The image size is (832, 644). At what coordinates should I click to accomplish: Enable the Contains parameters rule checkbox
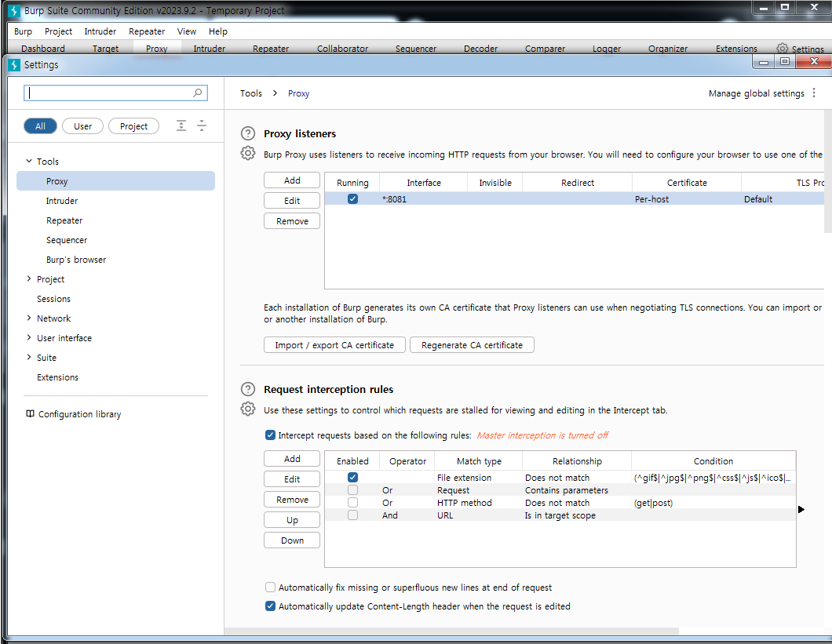tap(353, 489)
